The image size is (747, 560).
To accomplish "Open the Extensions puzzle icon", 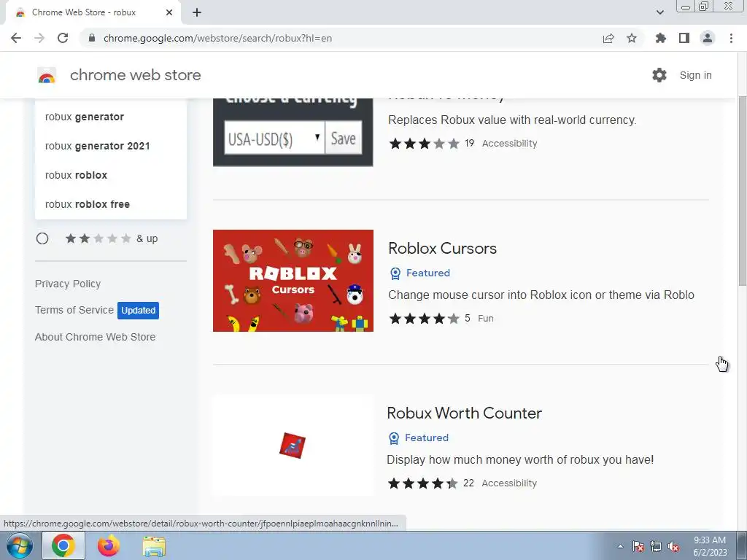I will point(660,38).
